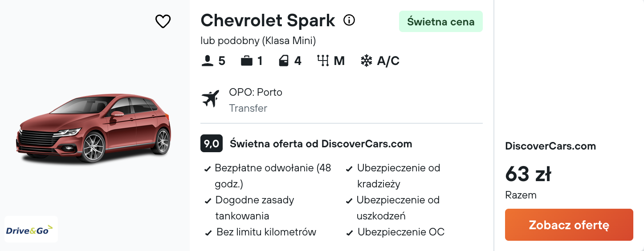Image resolution: width=644 pixels, height=251 pixels.
Task: Click the airplane icon next to OPO: Porto
Action: [x=210, y=98]
